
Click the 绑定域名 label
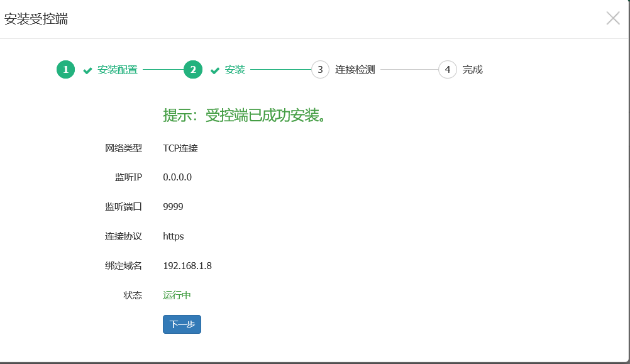point(123,265)
